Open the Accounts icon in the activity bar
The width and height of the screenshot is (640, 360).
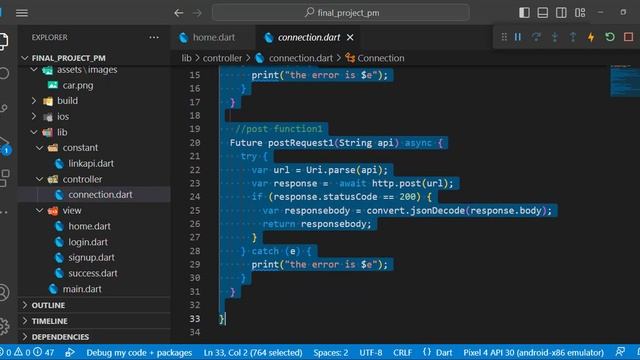pyautogui.click(x=3, y=293)
